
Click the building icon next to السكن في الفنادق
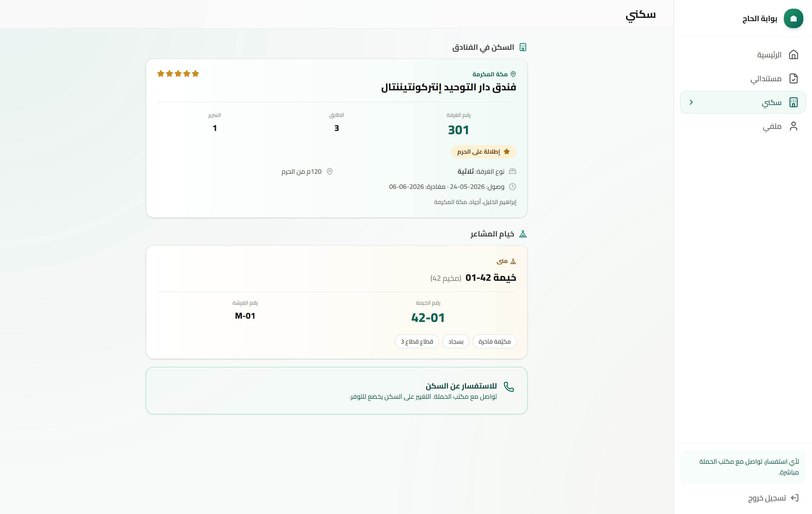coord(523,47)
